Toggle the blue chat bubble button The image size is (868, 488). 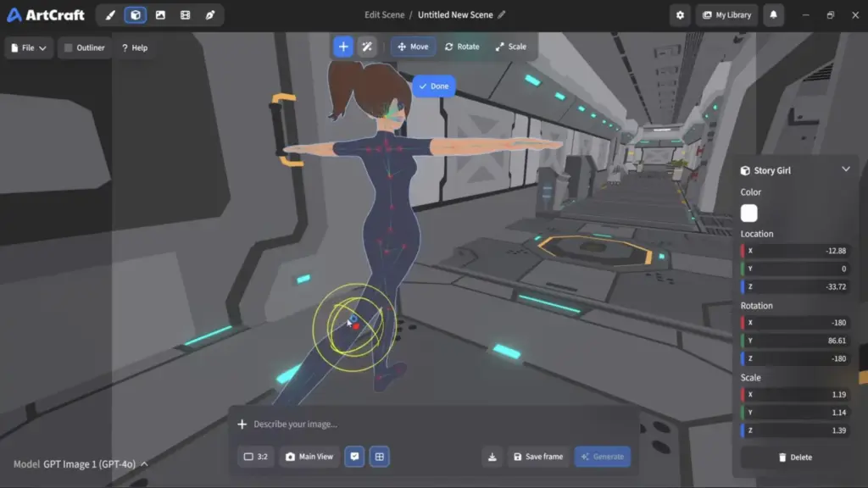[x=354, y=457]
